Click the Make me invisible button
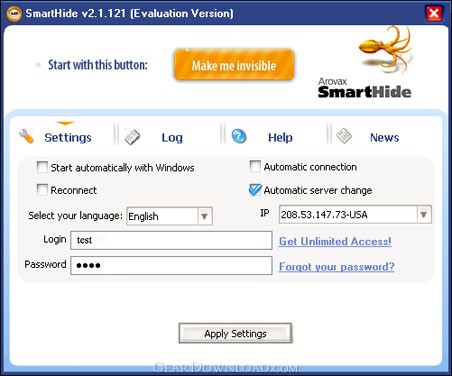The width and height of the screenshot is (452, 376). click(234, 65)
